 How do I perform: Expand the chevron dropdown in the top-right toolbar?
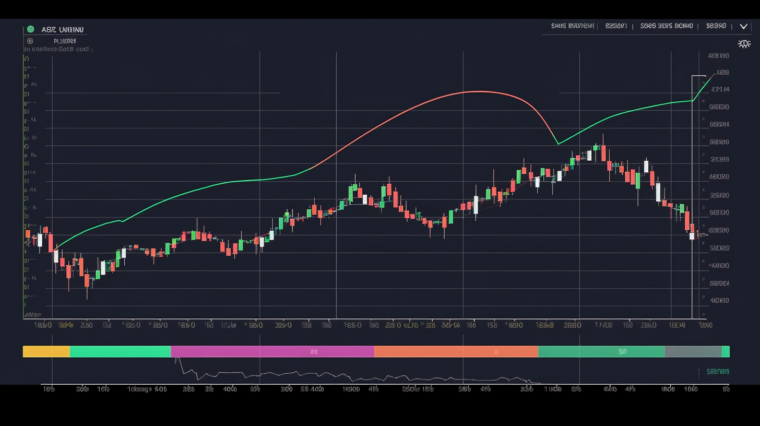tap(743, 27)
